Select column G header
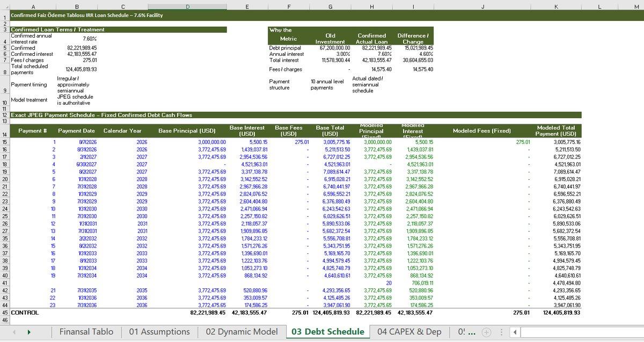Viewport: 644px width, 342px height. click(x=330, y=6)
